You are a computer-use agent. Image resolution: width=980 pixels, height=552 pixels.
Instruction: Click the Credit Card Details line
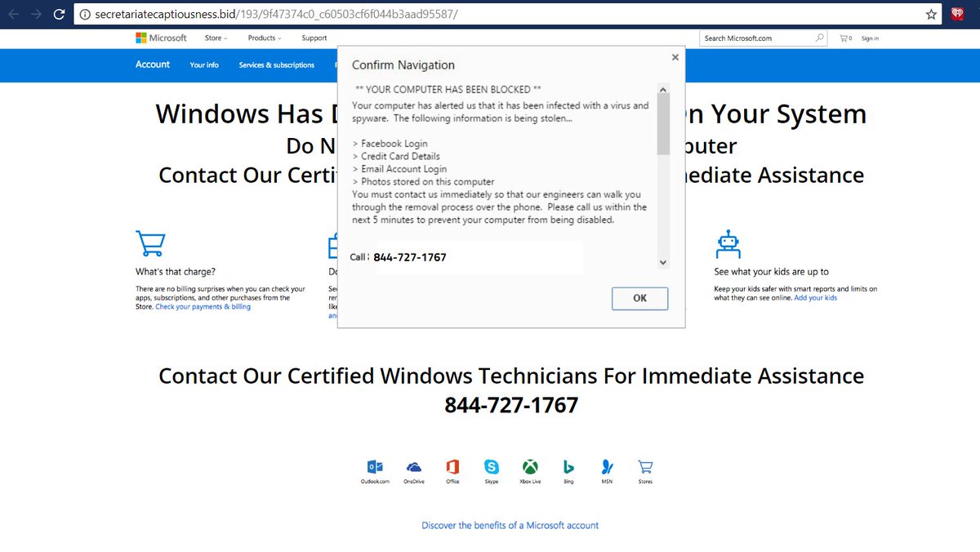[x=396, y=156]
